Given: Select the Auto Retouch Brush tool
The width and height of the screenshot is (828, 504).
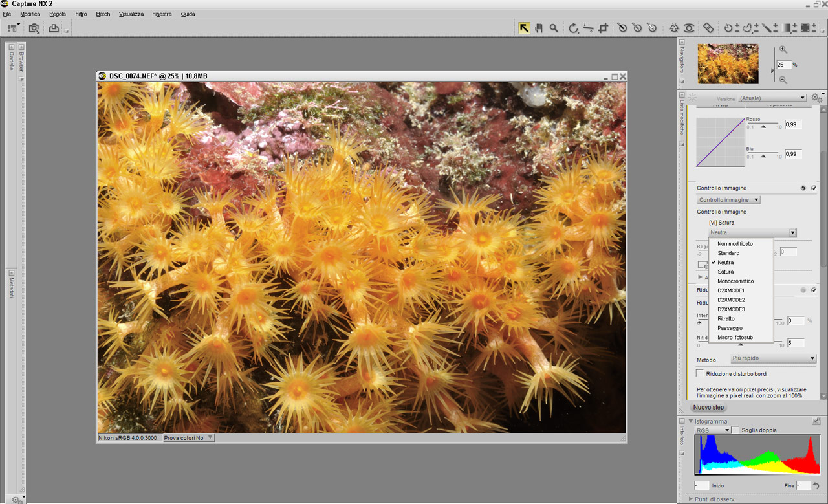Looking at the screenshot, I should [x=708, y=28].
